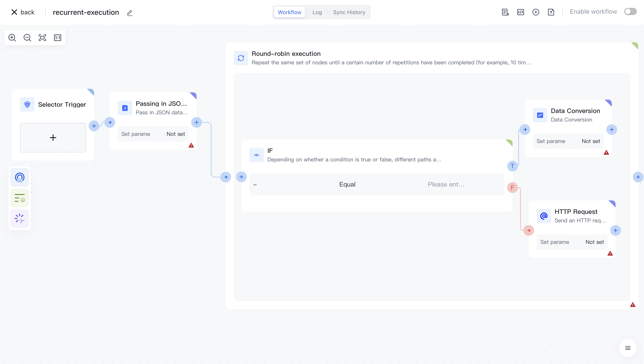Screen dimensions: 644x364
Task: Open Set parame on Data Conversion node
Action: [x=551, y=141]
